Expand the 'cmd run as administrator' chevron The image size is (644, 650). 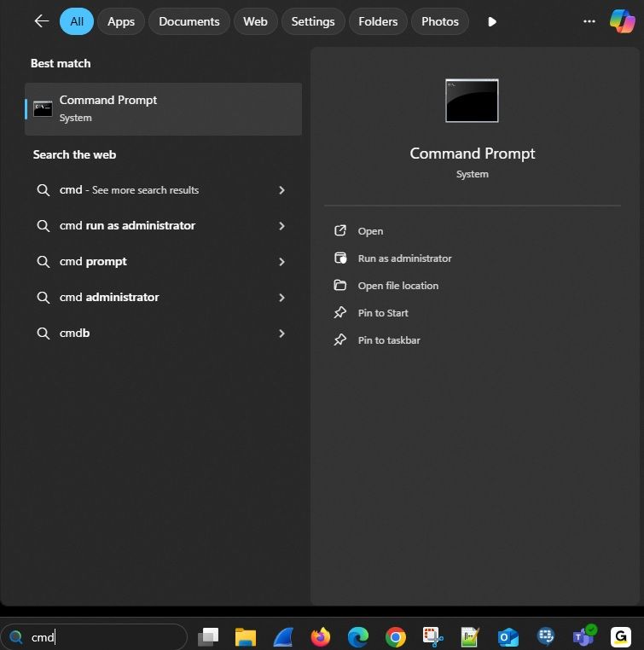281,226
